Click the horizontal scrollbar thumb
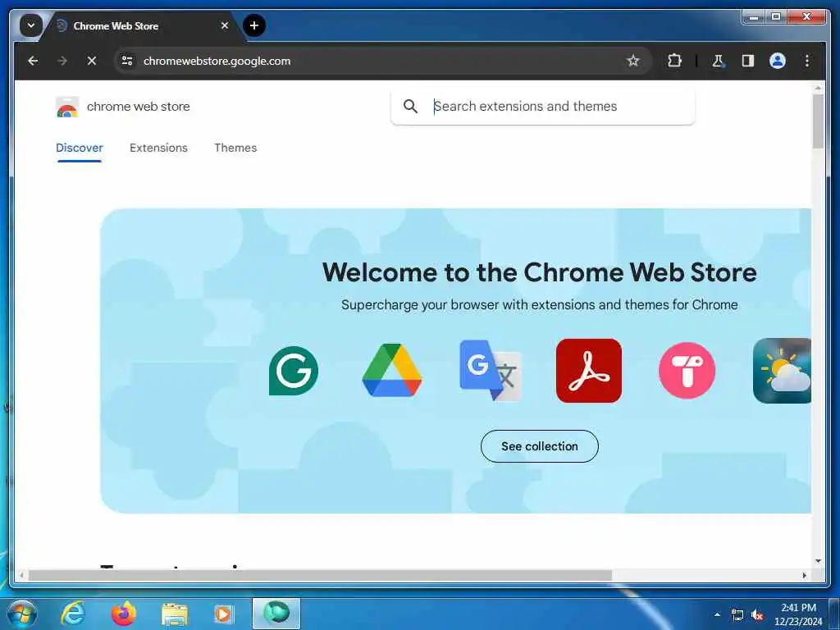This screenshot has height=630, width=840. coord(320,575)
